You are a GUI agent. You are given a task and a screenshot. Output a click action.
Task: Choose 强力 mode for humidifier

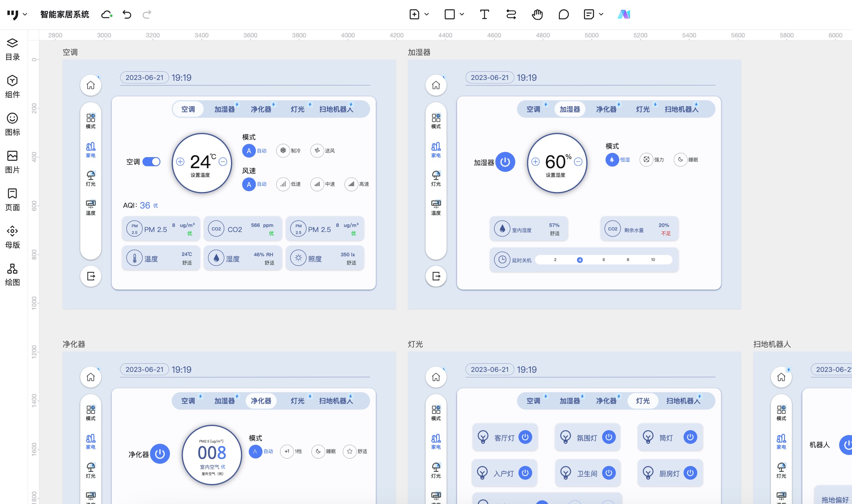646,160
